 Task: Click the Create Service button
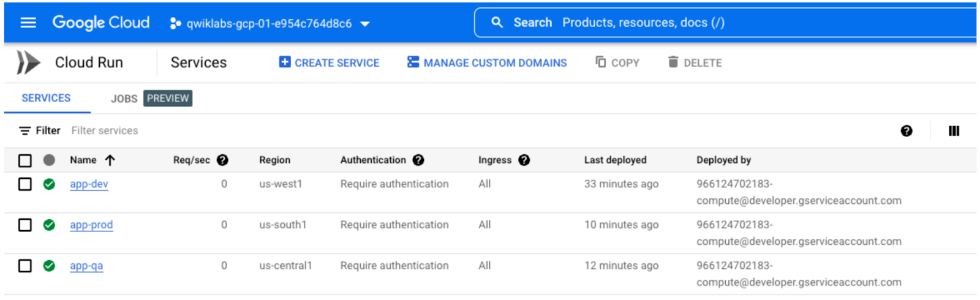[329, 62]
